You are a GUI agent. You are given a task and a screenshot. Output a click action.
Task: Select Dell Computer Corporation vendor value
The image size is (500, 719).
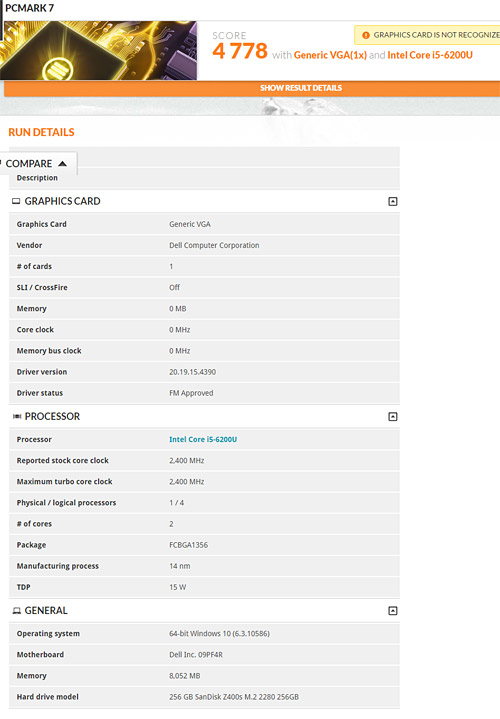[x=214, y=245]
